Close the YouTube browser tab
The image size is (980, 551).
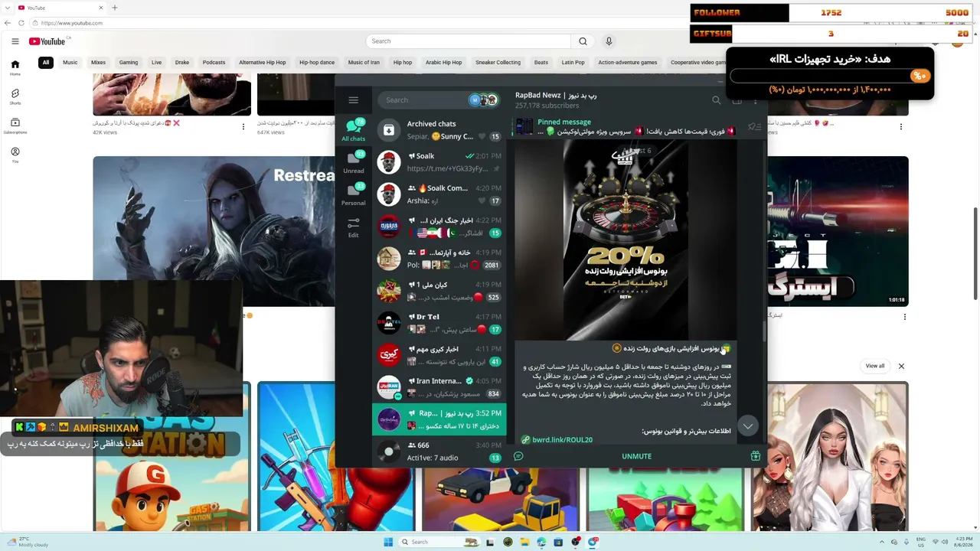[101, 8]
